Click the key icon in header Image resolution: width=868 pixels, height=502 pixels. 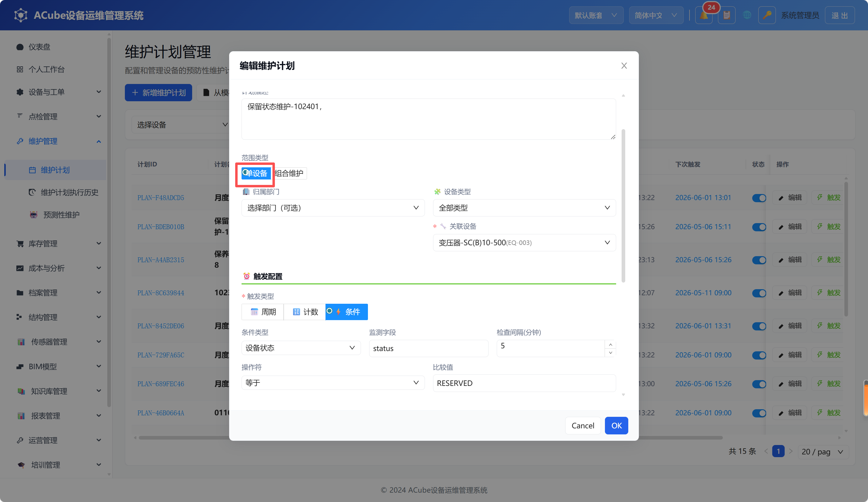[x=767, y=15]
